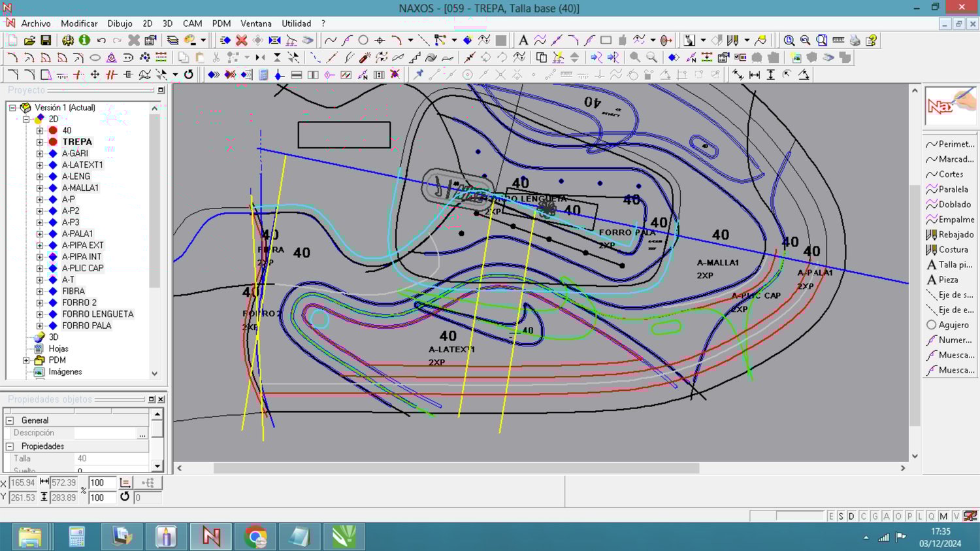
Task: Open the Utilidad menu
Action: tap(297, 24)
